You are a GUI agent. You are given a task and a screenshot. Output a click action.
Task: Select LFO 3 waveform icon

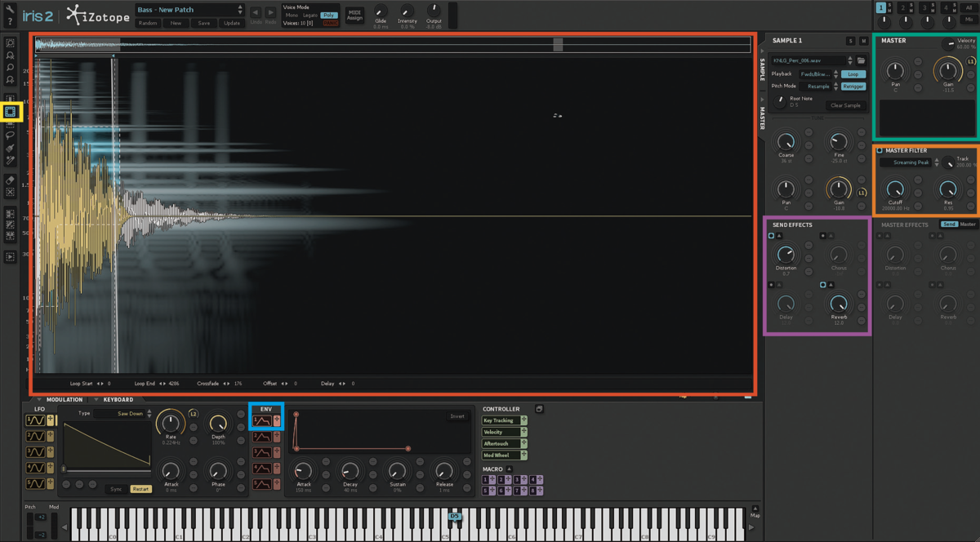click(x=34, y=452)
